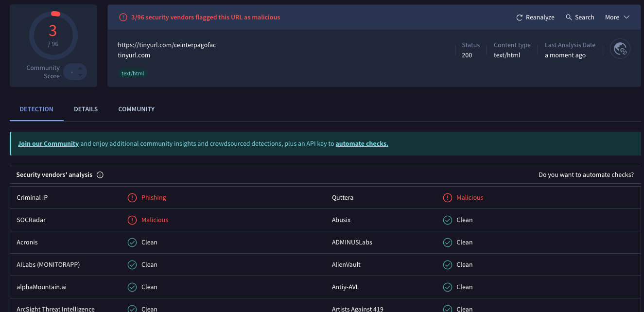
Task: Click the Abusix vendor name
Action: pyautogui.click(x=341, y=220)
